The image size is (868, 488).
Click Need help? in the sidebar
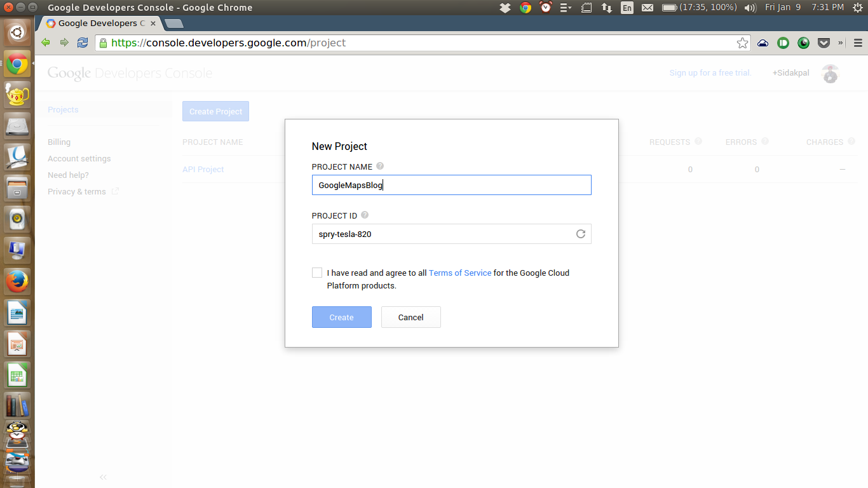pos(68,175)
